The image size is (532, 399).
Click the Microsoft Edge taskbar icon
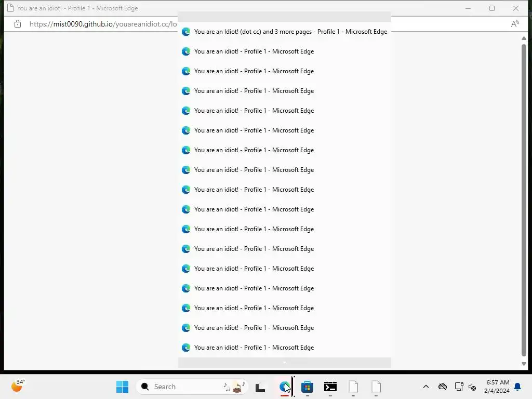coord(284,387)
